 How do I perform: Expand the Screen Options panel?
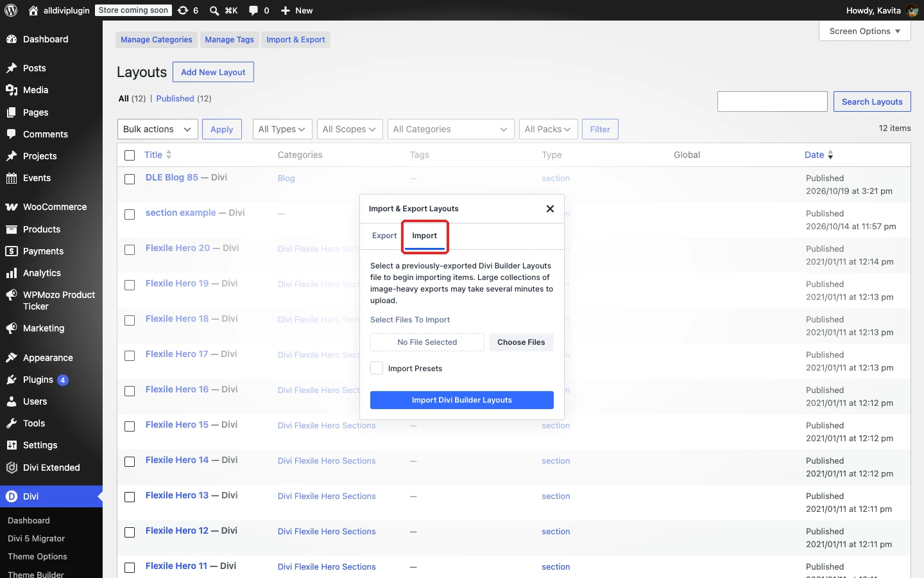click(865, 31)
